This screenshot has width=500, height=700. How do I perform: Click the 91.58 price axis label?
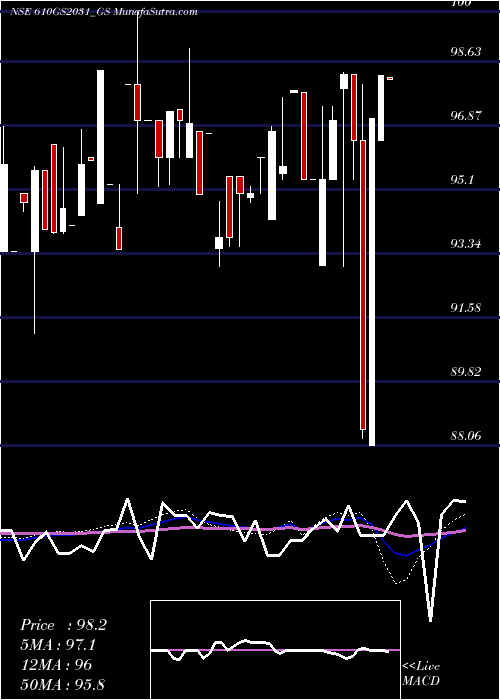(466, 308)
